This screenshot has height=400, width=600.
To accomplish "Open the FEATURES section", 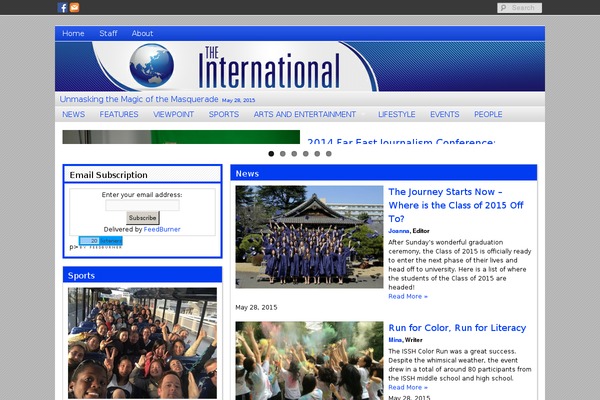I will pyautogui.click(x=119, y=114).
